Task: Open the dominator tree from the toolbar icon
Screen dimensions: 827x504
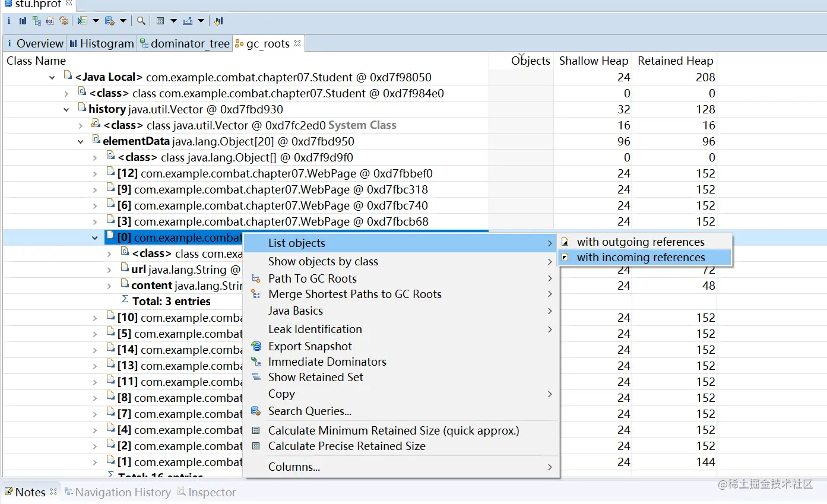Action: click(37, 21)
